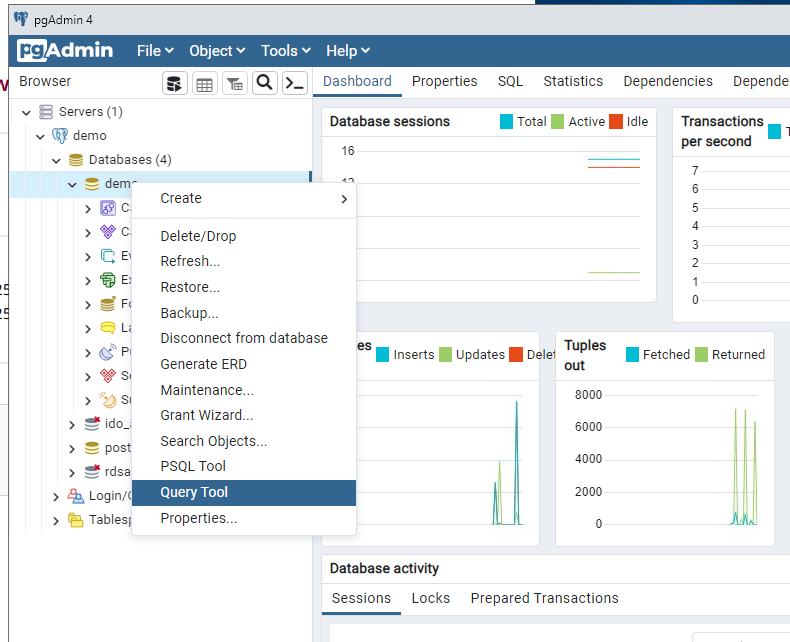Click the Schemas node icon

108,376
